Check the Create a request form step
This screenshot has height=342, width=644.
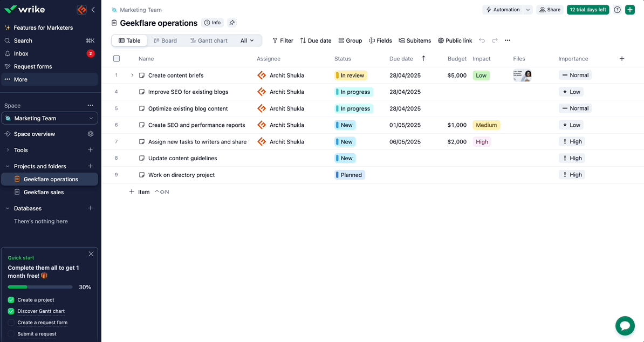coord(11,323)
